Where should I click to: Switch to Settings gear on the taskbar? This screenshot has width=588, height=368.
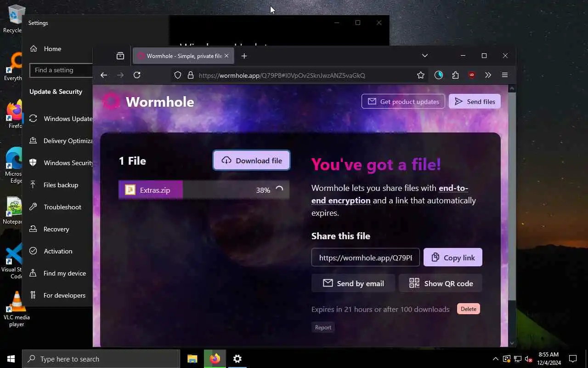click(x=237, y=359)
